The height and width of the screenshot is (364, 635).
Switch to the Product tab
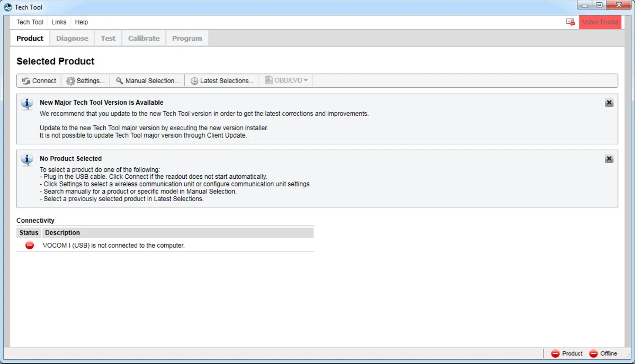click(x=30, y=38)
